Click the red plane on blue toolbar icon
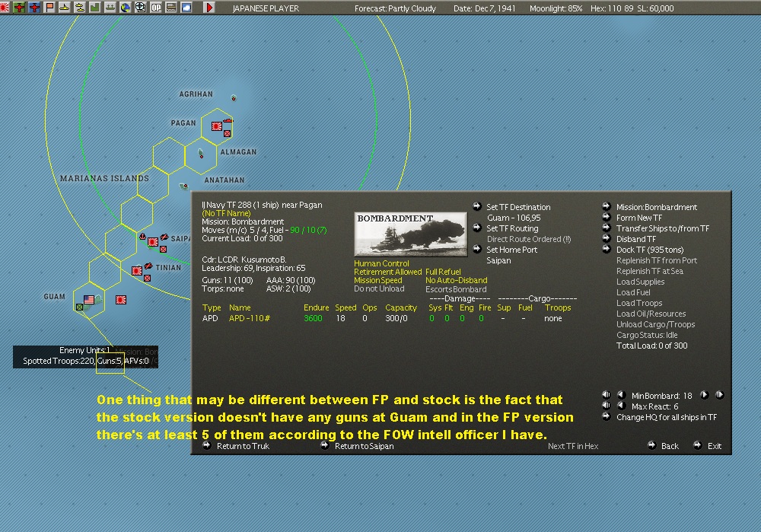This screenshot has width=761, height=532. coord(34,8)
